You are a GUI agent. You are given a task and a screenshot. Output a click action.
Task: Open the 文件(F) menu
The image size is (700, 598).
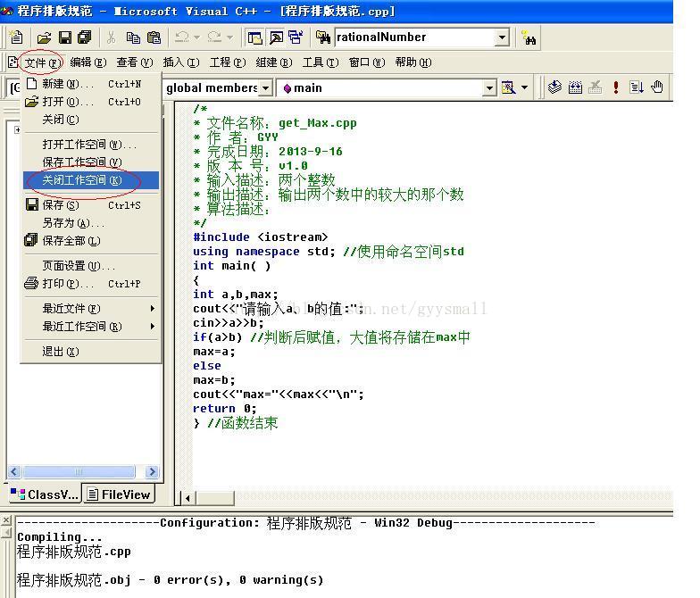[41, 62]
